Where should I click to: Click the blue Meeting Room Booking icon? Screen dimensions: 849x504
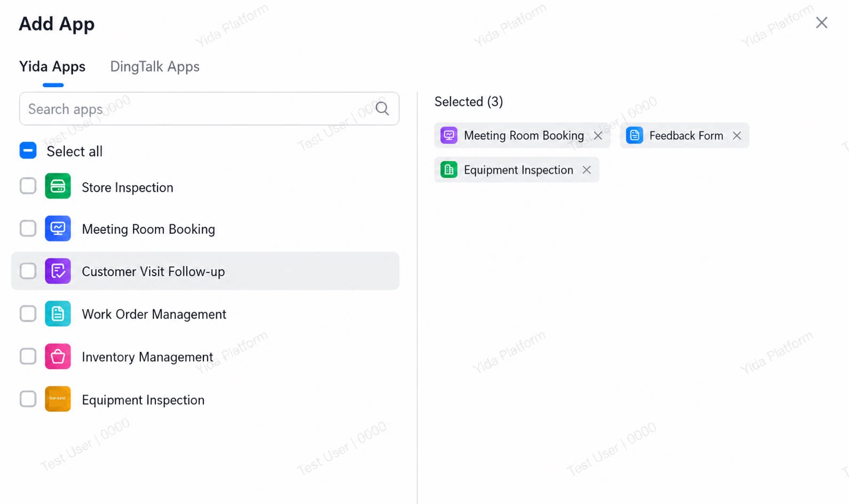(58, 229)
